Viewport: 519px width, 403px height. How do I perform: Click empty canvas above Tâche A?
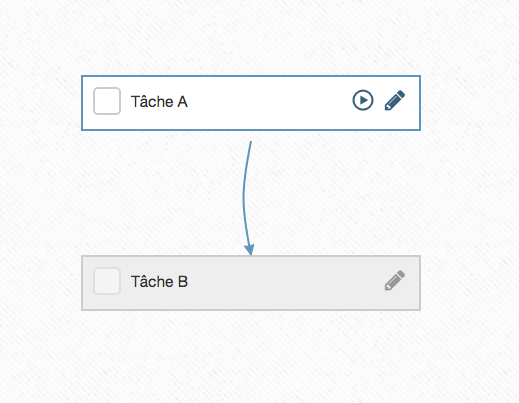click(251, 37)
